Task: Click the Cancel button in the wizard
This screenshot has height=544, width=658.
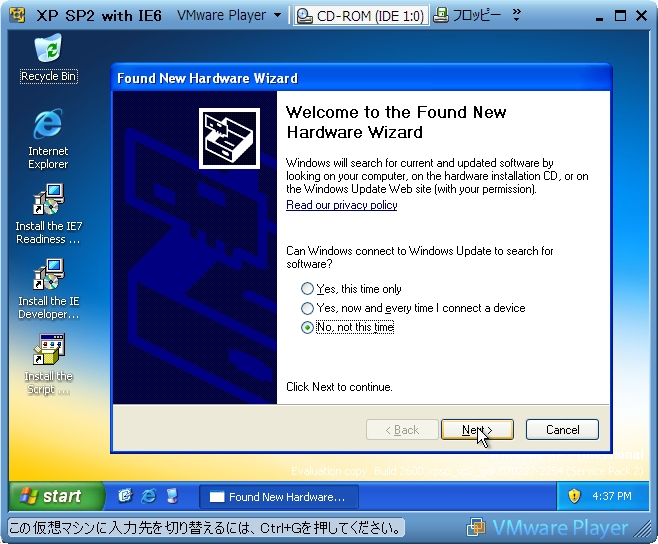Action: point(562,429)
